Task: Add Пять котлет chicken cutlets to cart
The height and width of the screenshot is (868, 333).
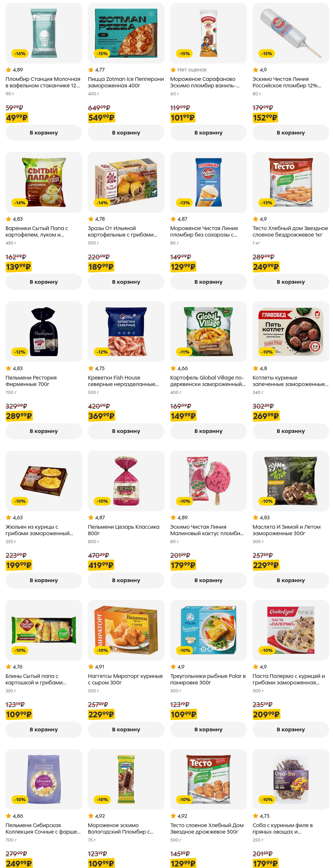Action: (291, 431)
